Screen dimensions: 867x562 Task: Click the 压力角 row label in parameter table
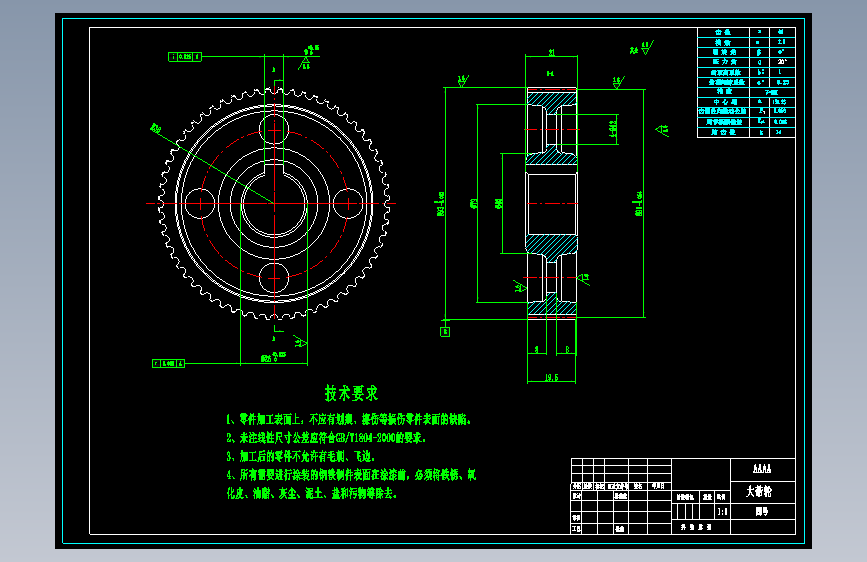(x=724, y=62)
